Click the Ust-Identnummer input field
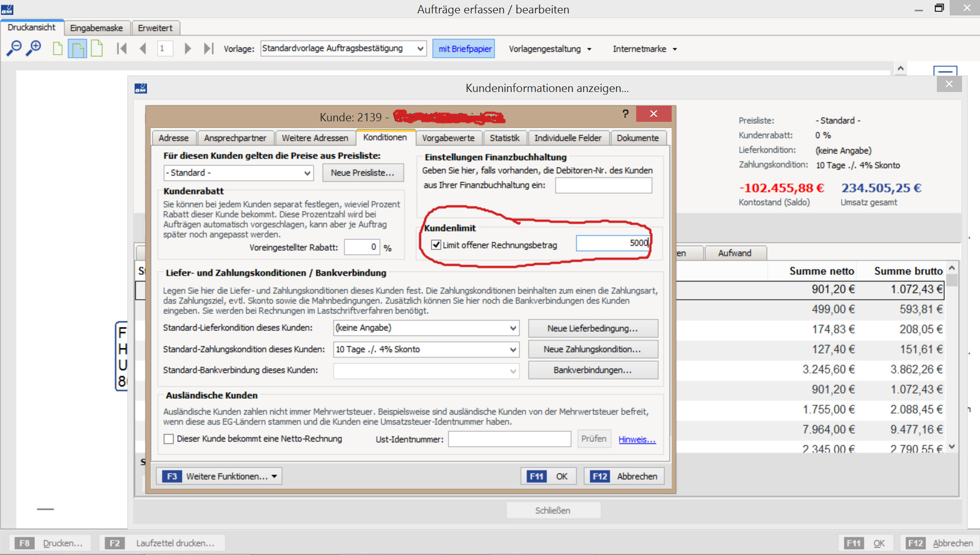Screen dimensions: 980x555 pos(509,439)
